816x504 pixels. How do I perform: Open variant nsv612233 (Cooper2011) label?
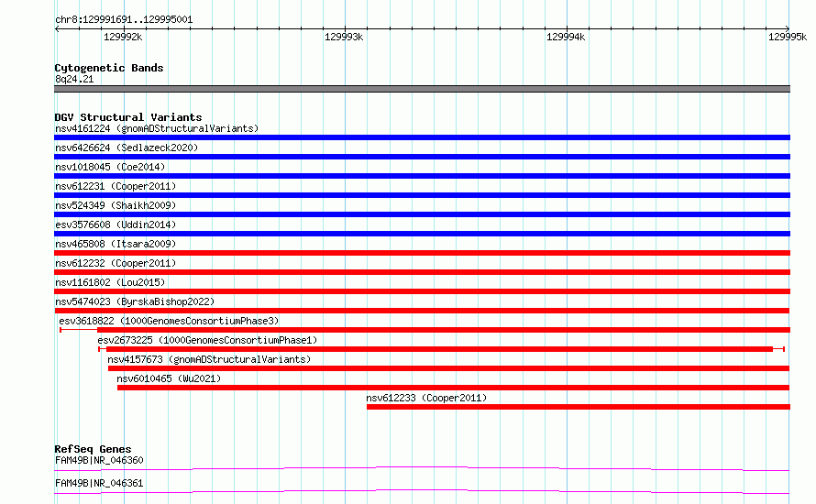click(426, 398)
